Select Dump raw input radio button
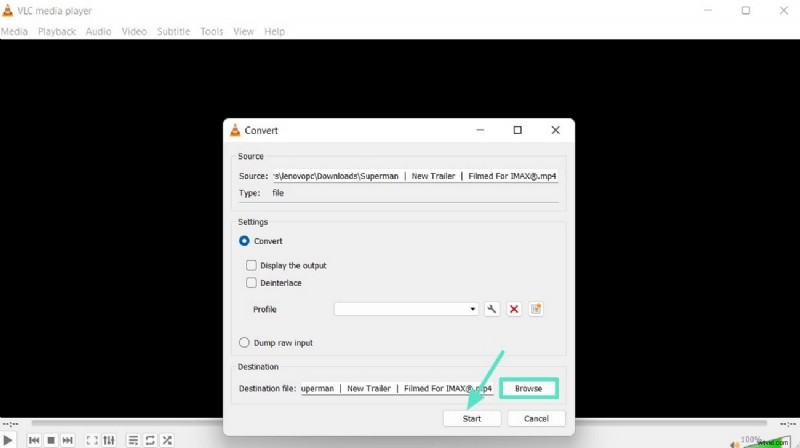Image resolution: width=800 pixels, height=448 pixels. (244, 342)
